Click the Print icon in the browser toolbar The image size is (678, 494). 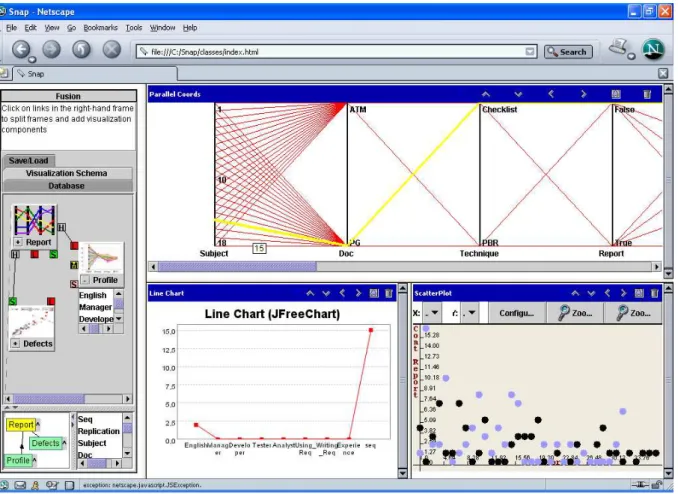[619, 48]
